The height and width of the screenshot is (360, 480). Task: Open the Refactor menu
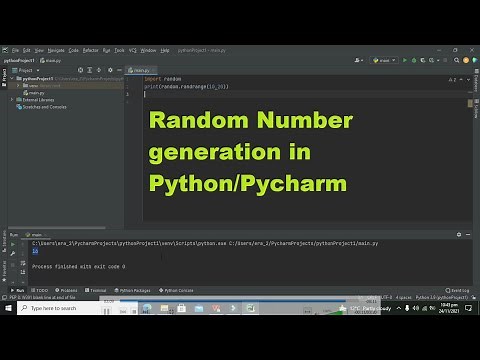[91, 50]
